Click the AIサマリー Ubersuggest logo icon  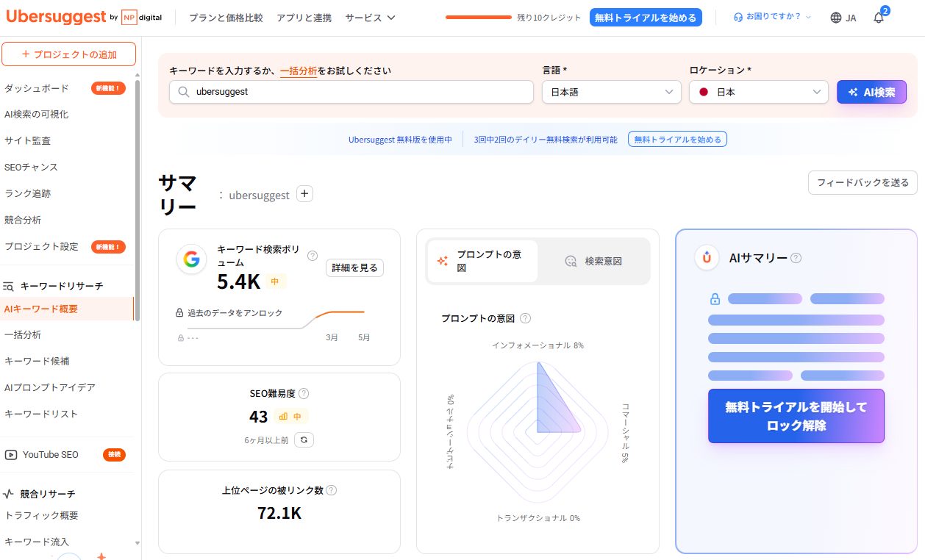707,257
